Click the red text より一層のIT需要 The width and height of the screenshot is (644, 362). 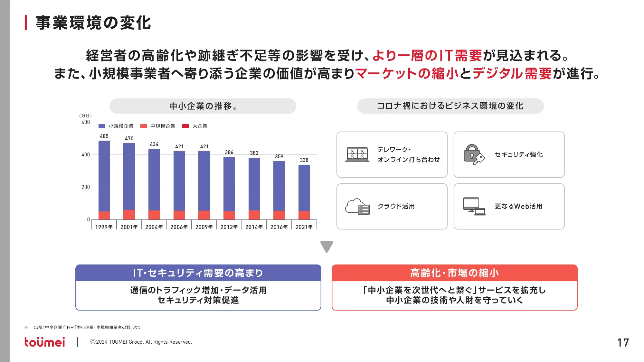pyautogui.click(x=427, y=55)
